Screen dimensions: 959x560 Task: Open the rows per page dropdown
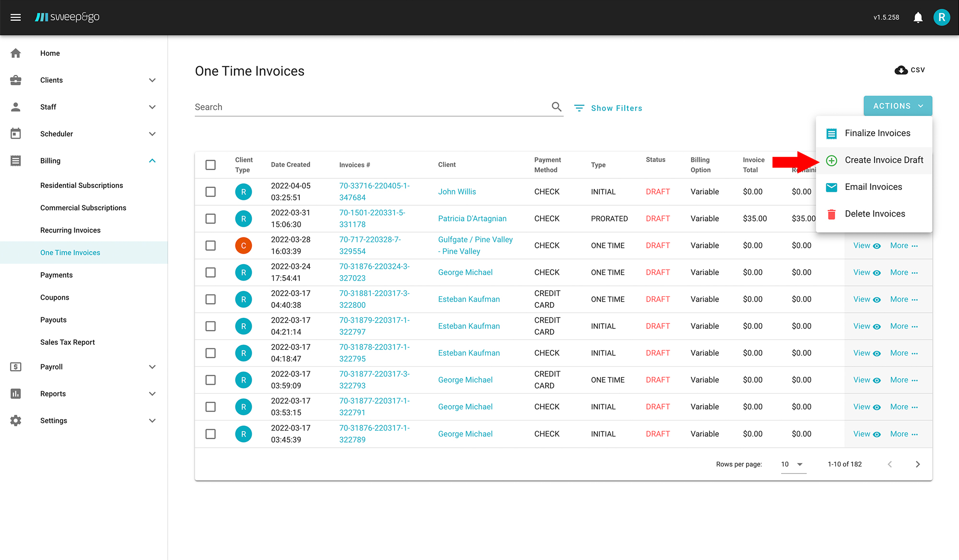793,464
